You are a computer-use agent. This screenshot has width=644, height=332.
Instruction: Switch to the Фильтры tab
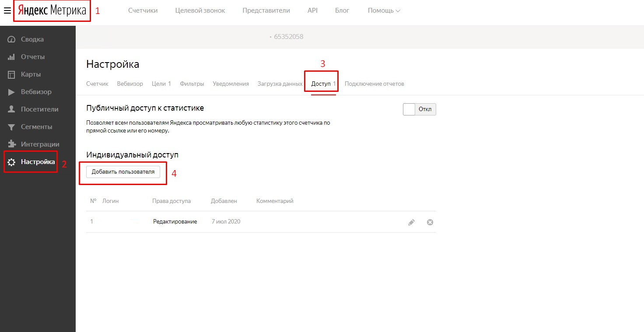pyautogui.click(x=192, y=84)
